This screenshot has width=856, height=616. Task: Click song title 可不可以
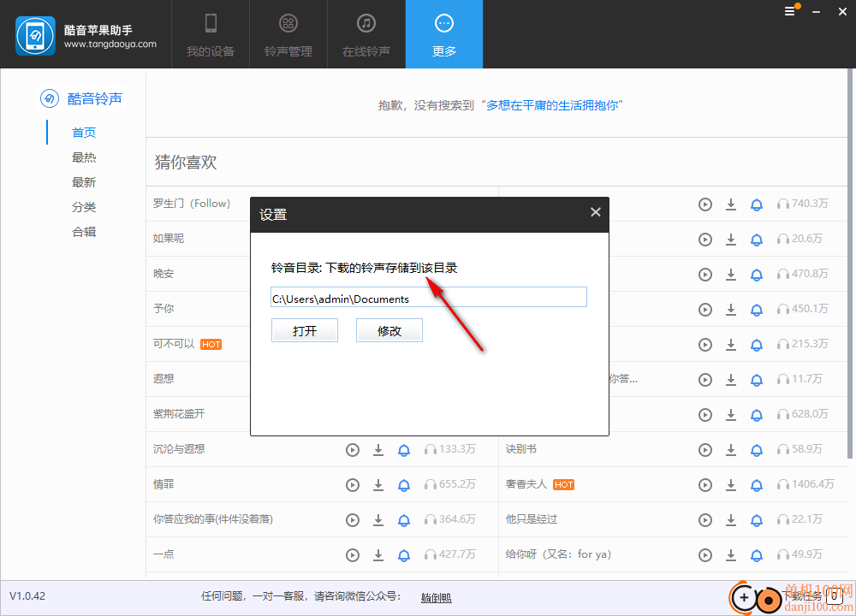pyautogui.click(x=174, y=344)
